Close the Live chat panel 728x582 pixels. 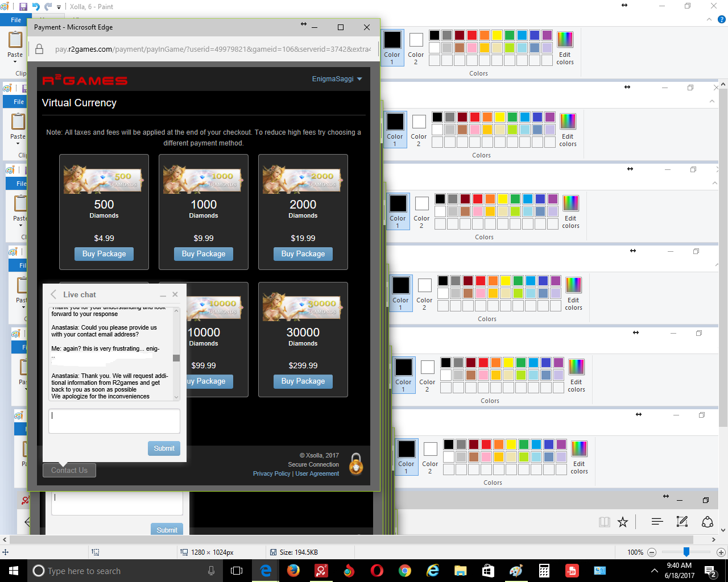coord(175,294)
